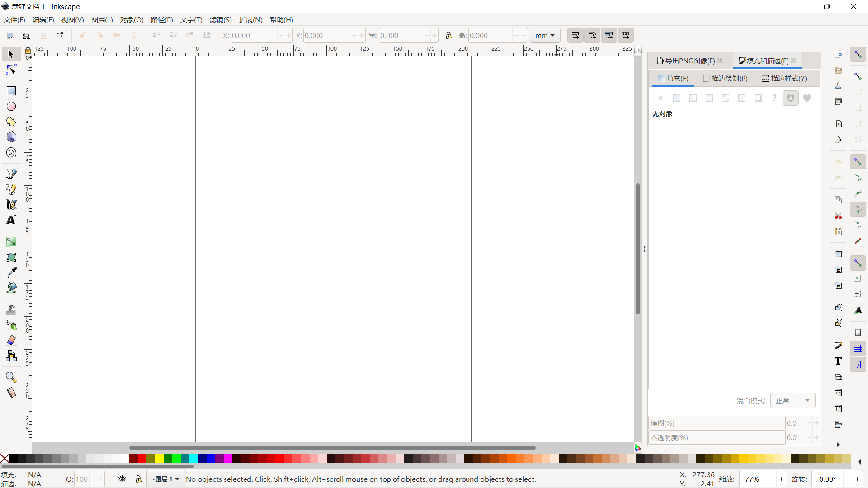Select the Eraser tool
This screenshot has width=868, height=488.
point(11,340)
